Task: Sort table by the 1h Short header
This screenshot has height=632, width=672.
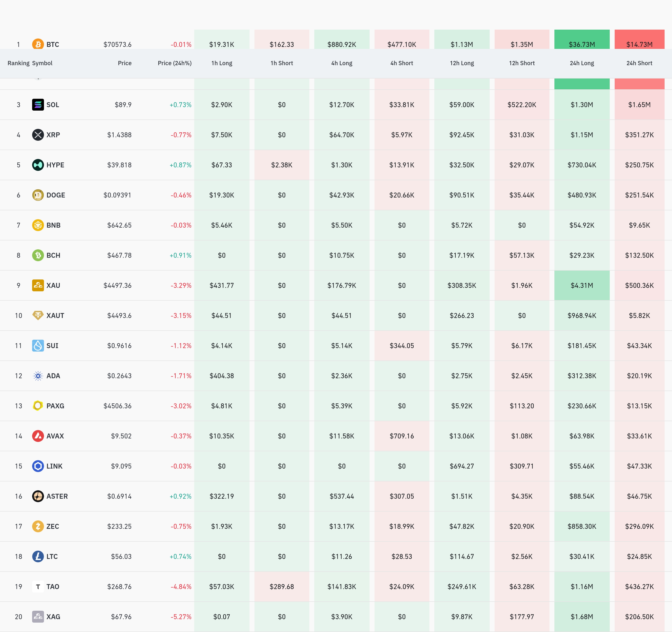Action: point(282,63)
